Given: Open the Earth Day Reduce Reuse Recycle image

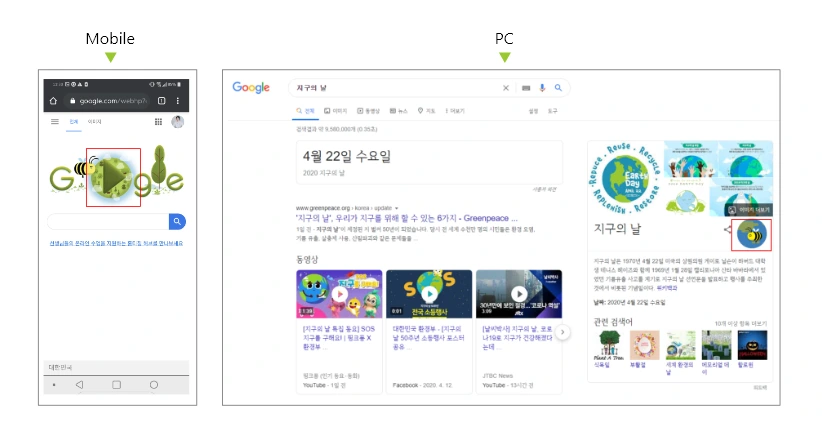Looking at the screenshot, I should click(x=625, y=179).
